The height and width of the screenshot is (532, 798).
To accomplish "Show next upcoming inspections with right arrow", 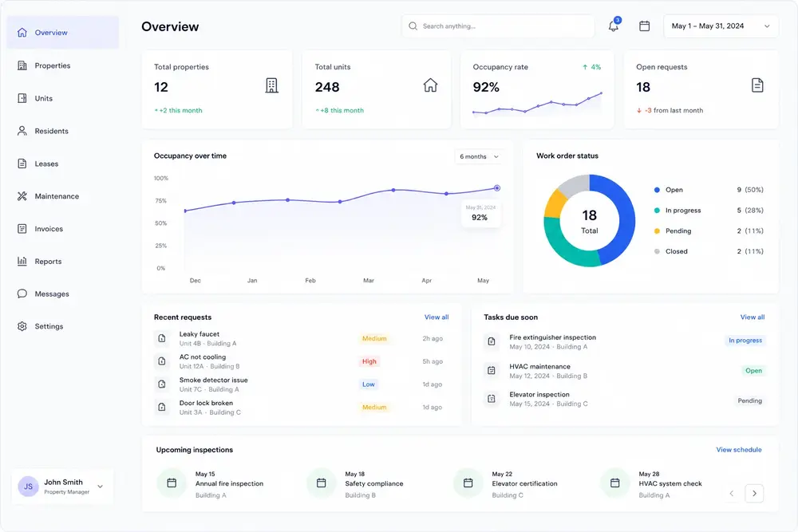I will click(x=754, y=493).
